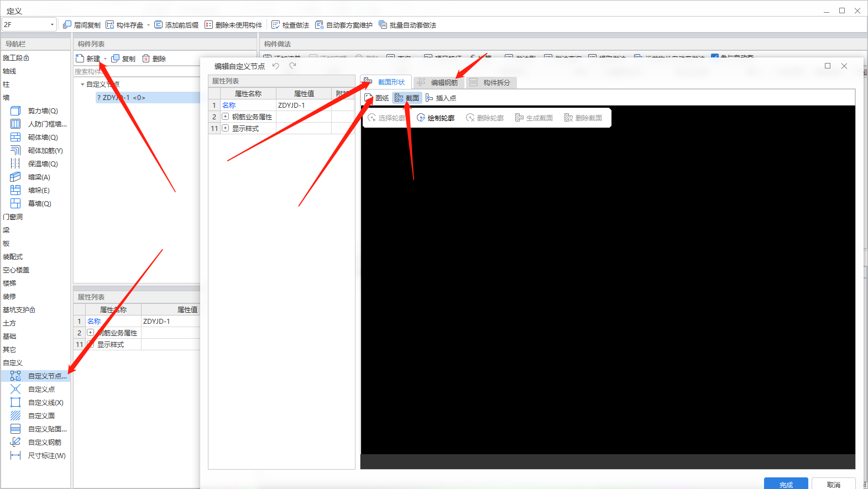Click redo in the 编辑自定义节点 dialog

coord(292,66)
